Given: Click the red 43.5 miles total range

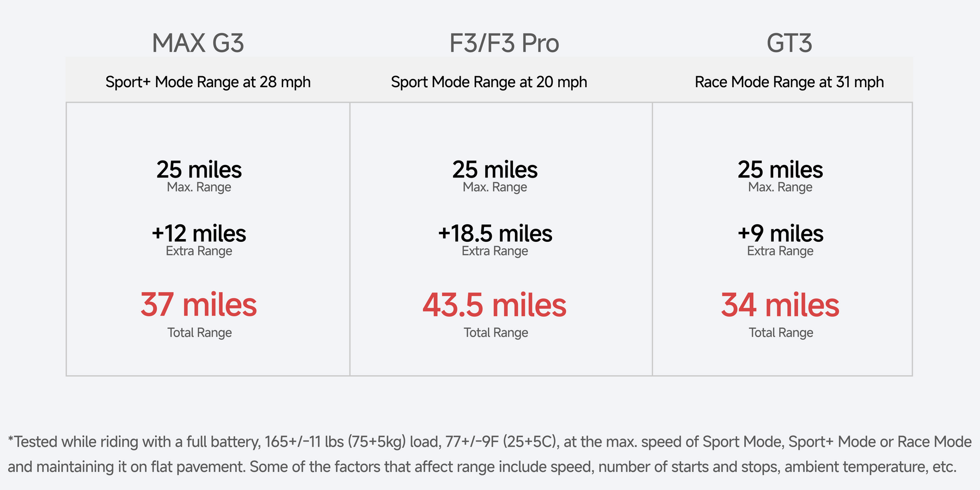Looking at the screenshot, I should point(495,305).
